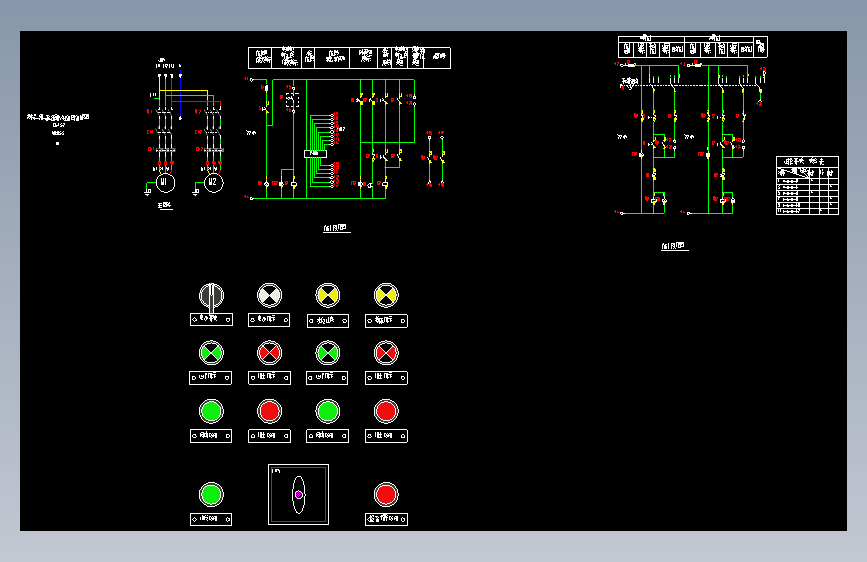Select the leftmost green pushbutton in third row

click(211, 412)
